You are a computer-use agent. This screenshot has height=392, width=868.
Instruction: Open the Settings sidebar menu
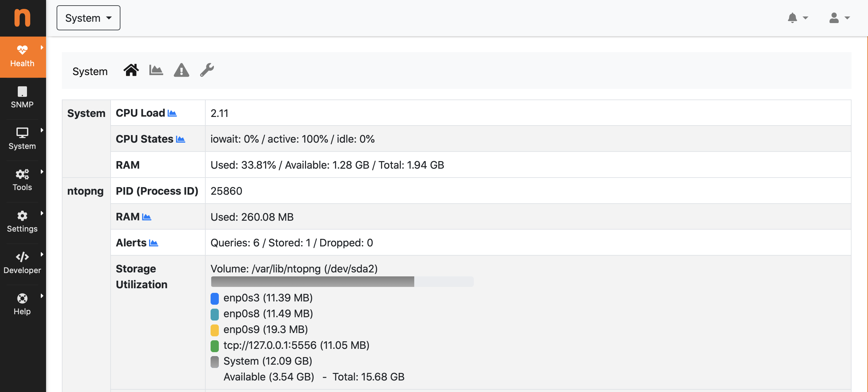pyautogui.click(x=22, y=222)
